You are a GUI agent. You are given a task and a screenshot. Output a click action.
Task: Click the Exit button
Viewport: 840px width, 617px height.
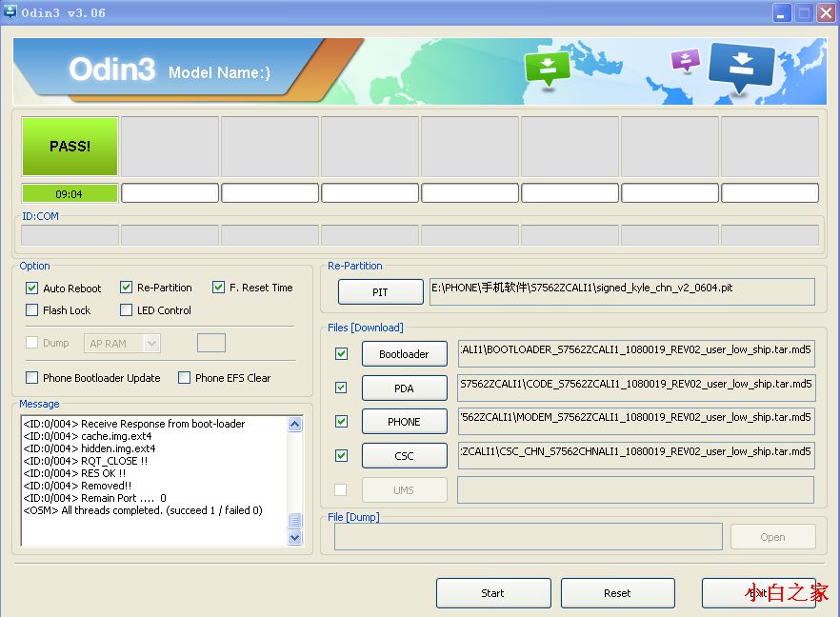point(758,593)
